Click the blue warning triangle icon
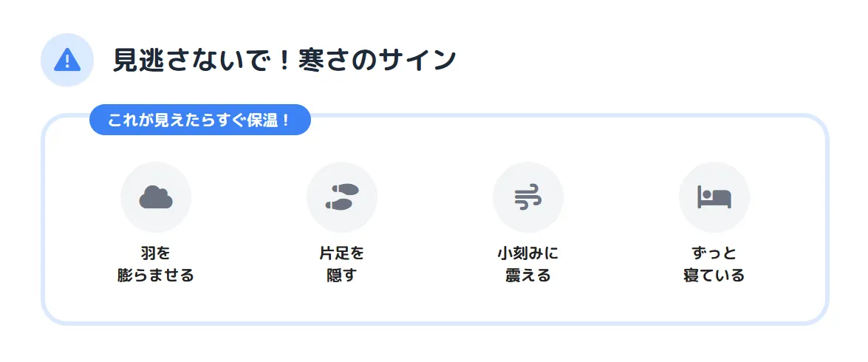The image size is (868, 362). tap(67, 60)
